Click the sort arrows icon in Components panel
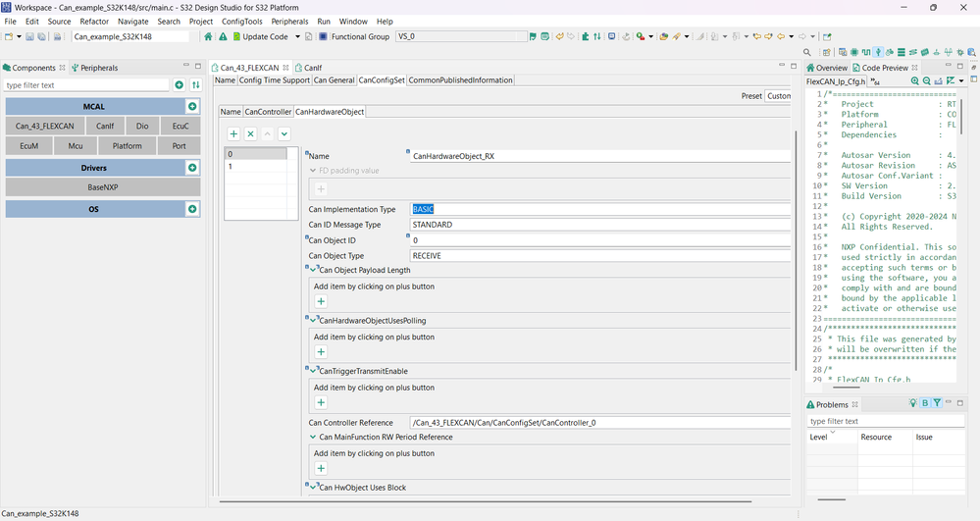The width and height of the screenshot is (980, 521). pyautogui.click(x=195, y=85)
